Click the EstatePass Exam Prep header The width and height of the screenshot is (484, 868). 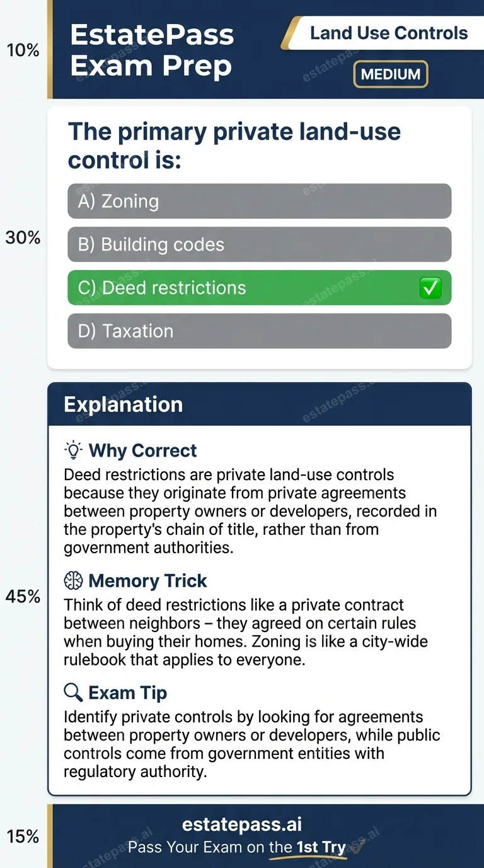(153, 49)
